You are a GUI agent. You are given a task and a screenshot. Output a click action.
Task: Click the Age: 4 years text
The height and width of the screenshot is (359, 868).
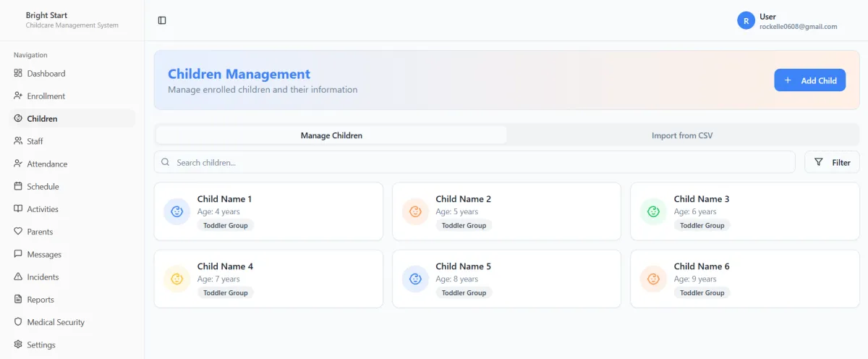coord(218,212)
